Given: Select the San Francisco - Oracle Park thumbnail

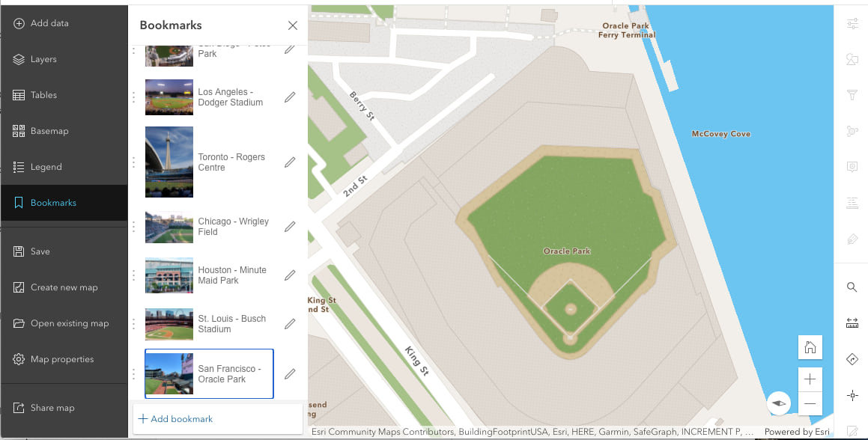Looking at the screenshot, I should (x=169, y=373).
